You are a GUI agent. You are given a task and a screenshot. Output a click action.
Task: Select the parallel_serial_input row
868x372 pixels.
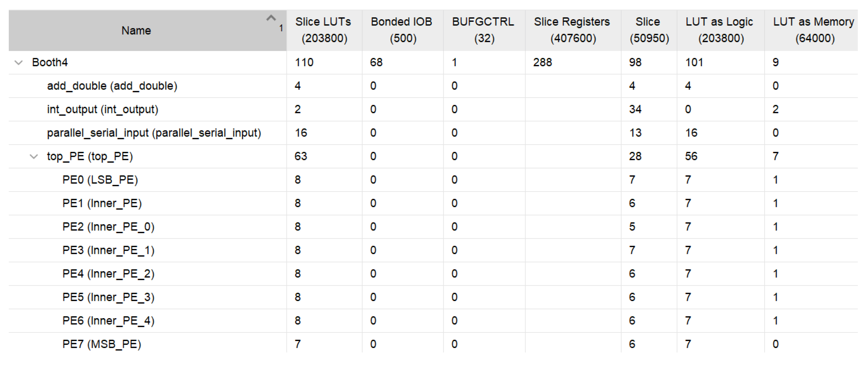(154, 133)
